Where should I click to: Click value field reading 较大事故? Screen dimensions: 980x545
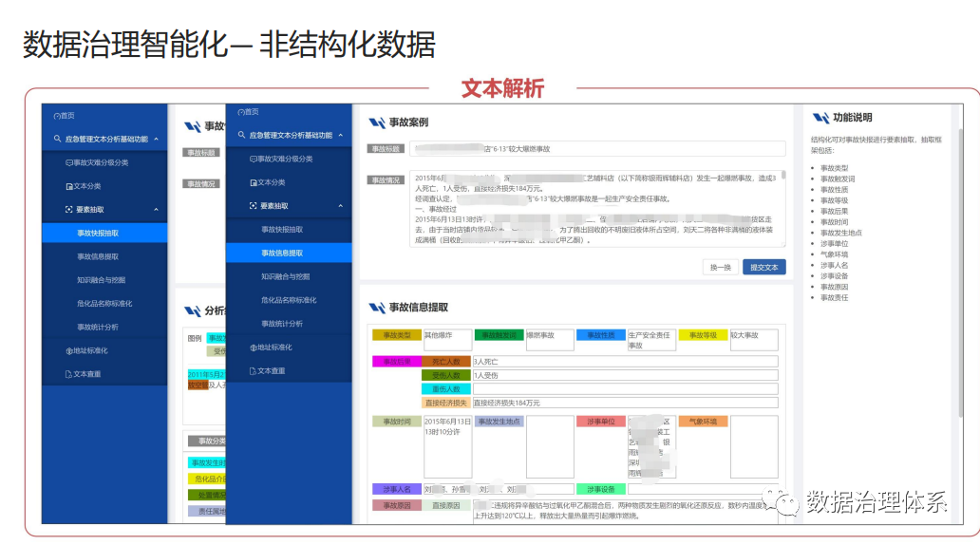coord(754,340)
